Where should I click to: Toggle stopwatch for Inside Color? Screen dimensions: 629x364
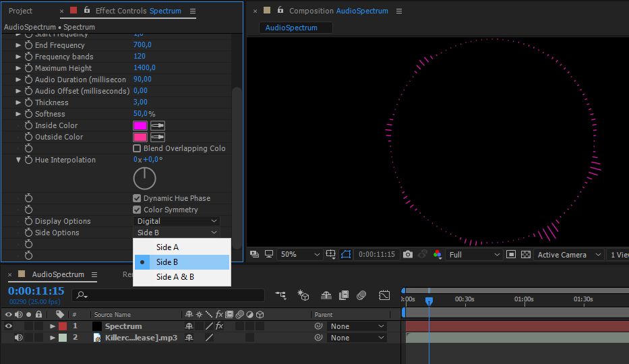28,125
